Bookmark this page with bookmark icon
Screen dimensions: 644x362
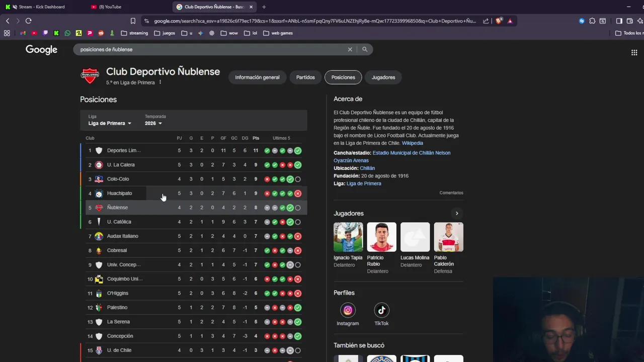pos(133,21)
